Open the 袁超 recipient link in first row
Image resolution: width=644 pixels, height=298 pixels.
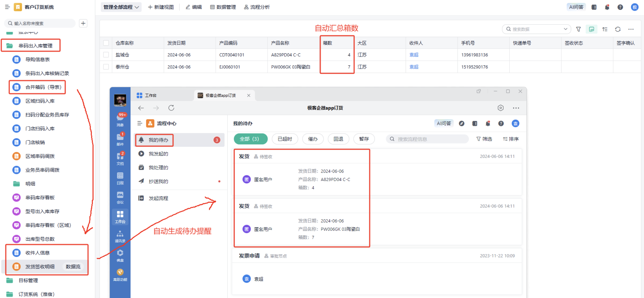click(x=414, y=55)
